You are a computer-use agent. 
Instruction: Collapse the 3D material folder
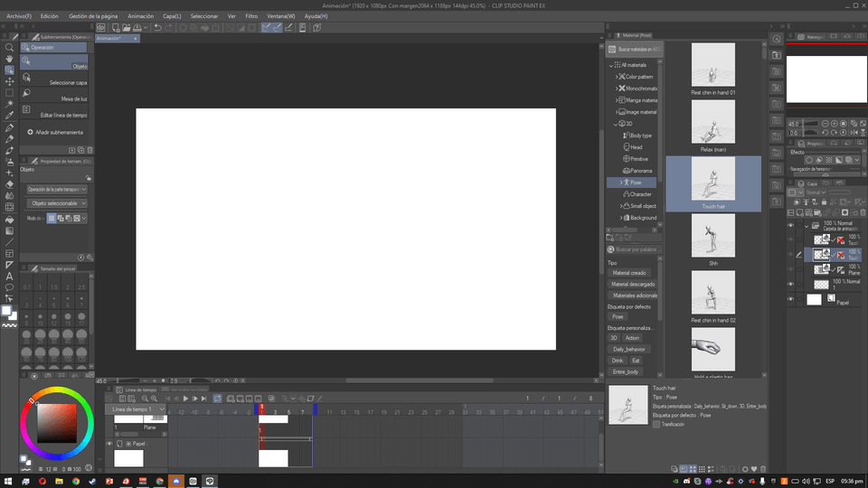click(x=616, y=124)
